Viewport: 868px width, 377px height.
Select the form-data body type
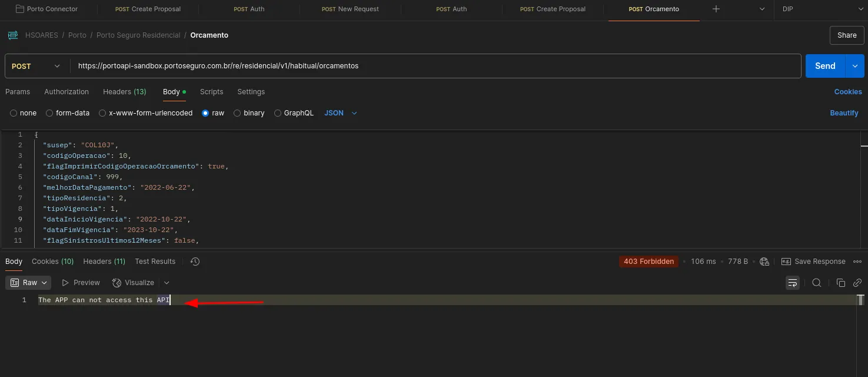pos(49,113)
